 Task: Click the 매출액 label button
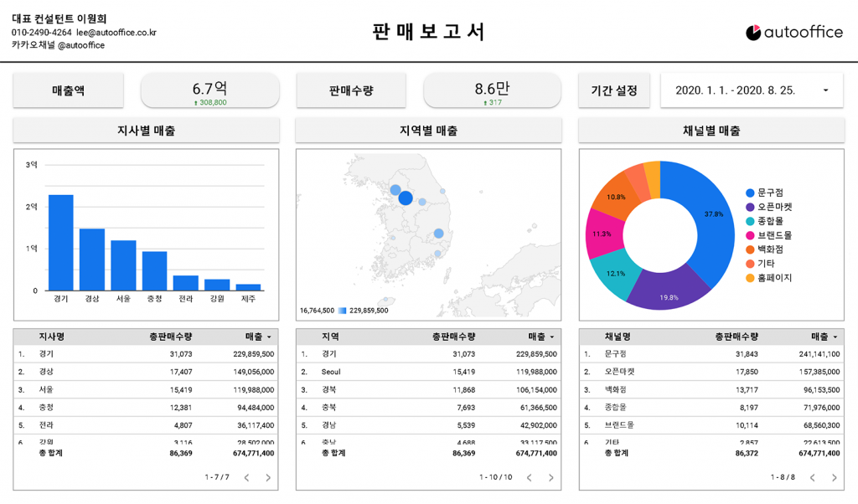coord(69,90)
